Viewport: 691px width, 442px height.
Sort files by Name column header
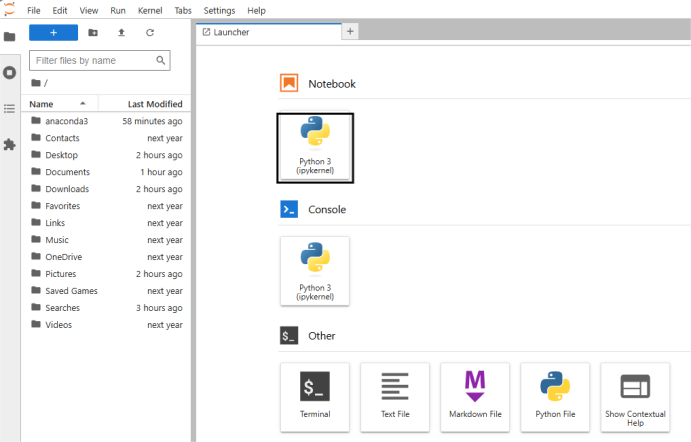42,104
